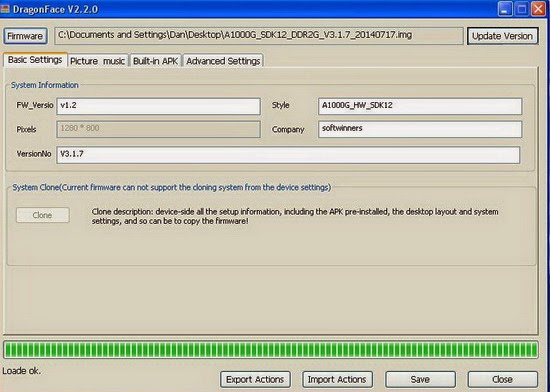This screenshot has width=550, height=392.
Task: Go to the Advanced Settings tab
Action: pos(223,61)
